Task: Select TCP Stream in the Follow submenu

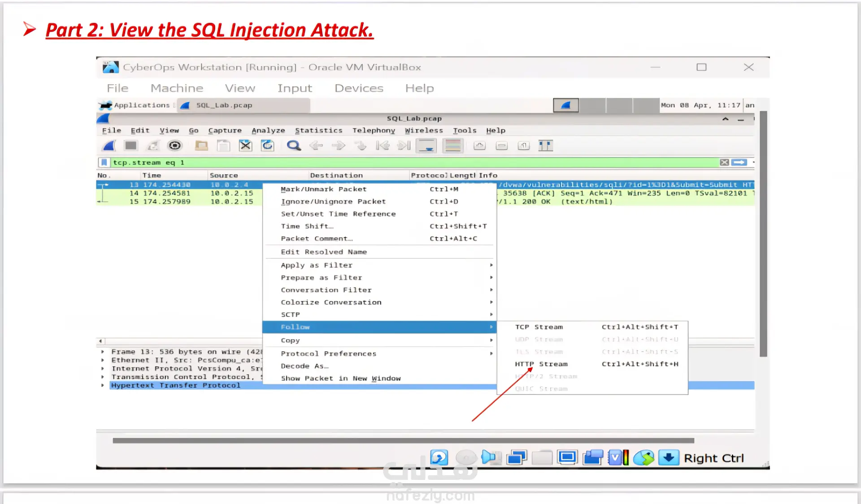Action: pos(539,327)
